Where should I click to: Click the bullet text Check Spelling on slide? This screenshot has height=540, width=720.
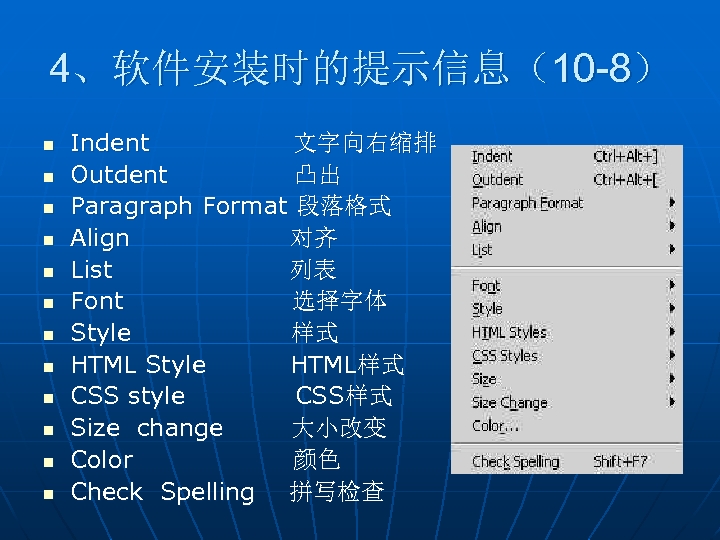click(163, 492)
